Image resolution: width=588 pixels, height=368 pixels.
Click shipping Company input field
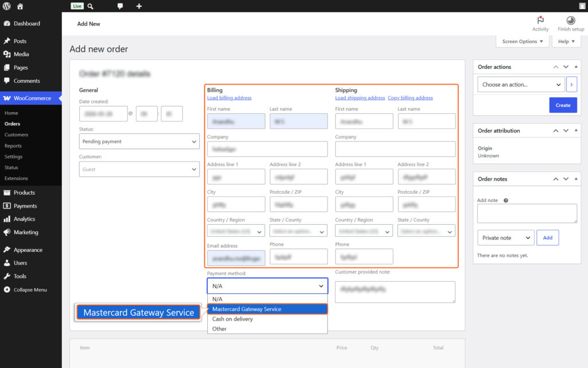coord(395,149)
